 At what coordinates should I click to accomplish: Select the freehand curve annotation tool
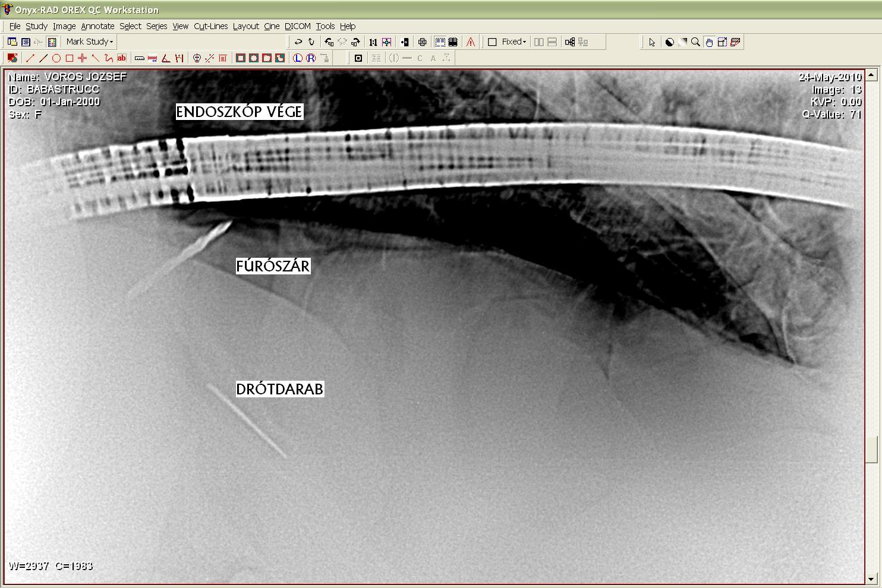[x=108, y=58]
